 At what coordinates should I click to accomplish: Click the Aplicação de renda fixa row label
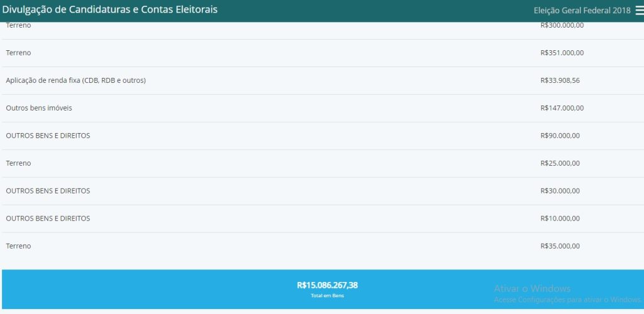(x=75, y=80)
